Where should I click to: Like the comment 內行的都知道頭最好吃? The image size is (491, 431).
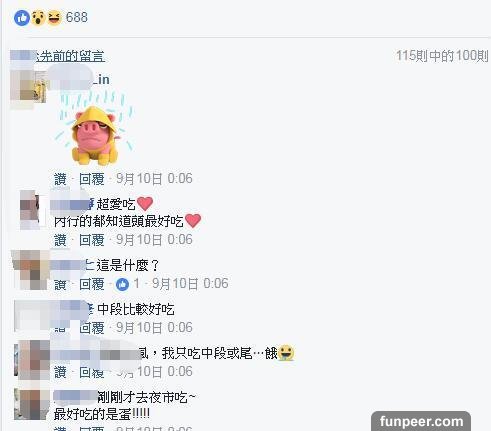pos(60,240)
